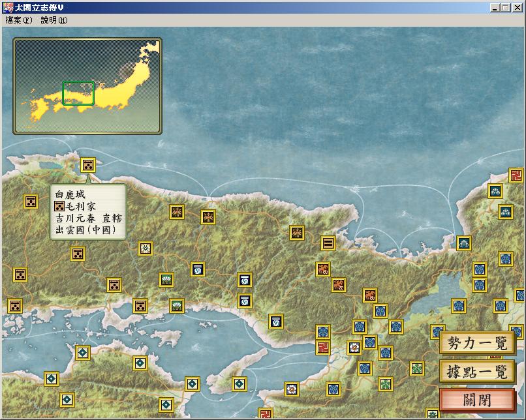
Task: Open the 說明 help menu
Action: [54, 20]
